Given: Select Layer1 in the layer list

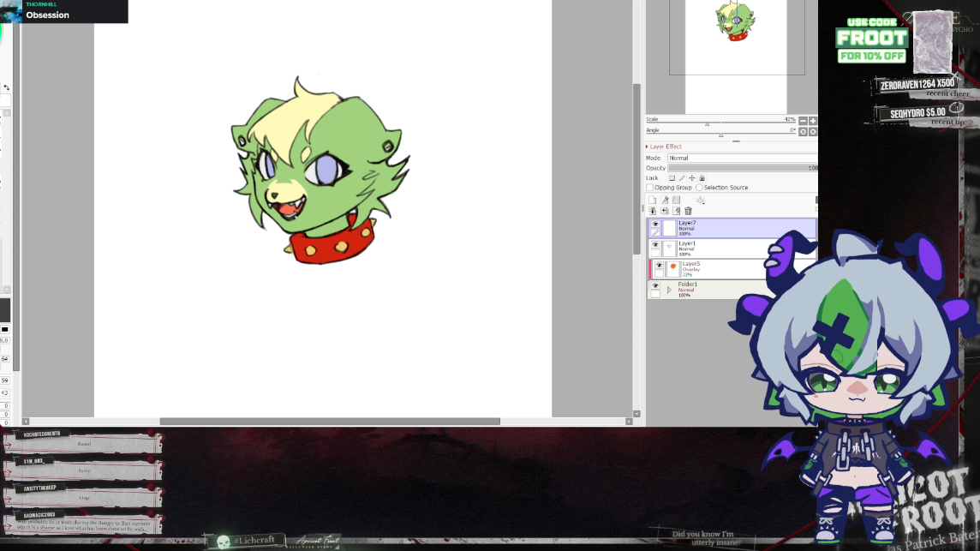Looking at the screenshot, I should (732, 249).
